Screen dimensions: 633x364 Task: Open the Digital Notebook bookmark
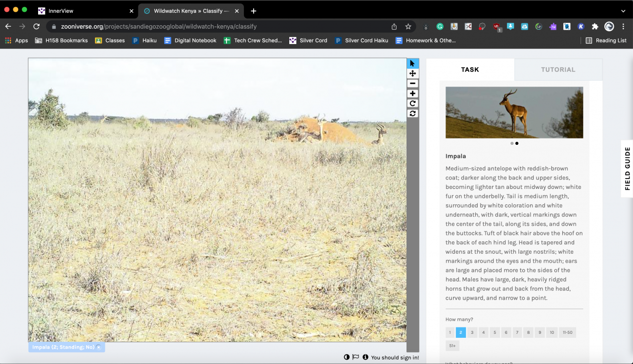[190, 41]
